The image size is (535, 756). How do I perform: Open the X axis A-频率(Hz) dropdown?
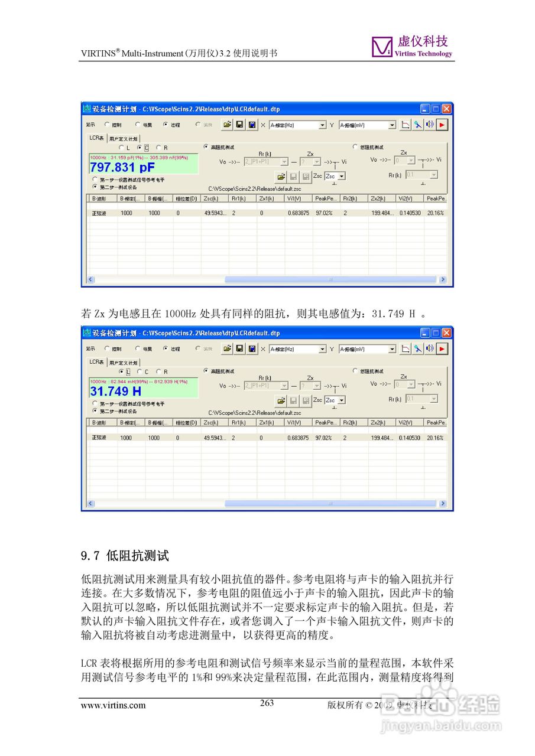point(323,125)
